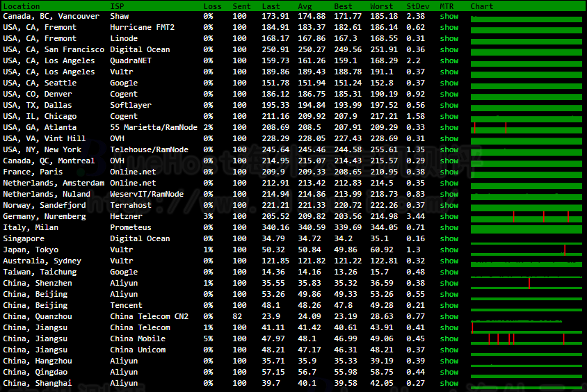
Task: Click show for Paris Online.net row
Action: 449,172
